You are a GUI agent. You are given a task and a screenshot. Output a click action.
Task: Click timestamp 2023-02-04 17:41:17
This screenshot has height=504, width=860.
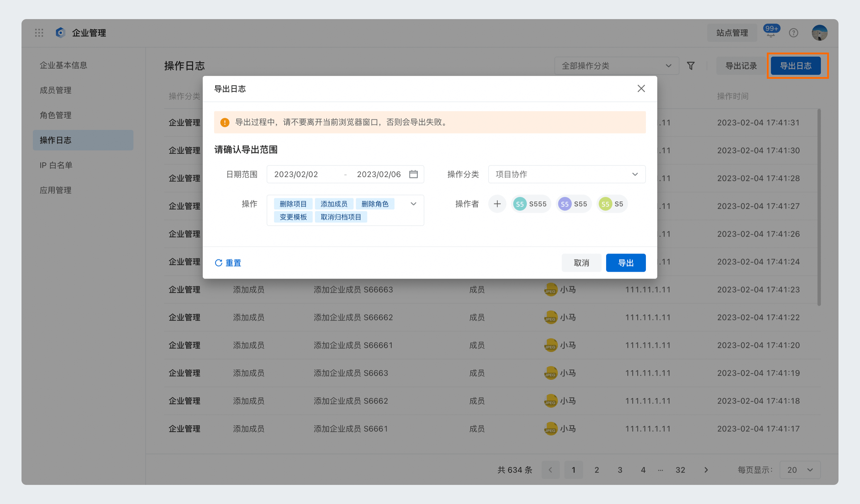tap(758, 428)
